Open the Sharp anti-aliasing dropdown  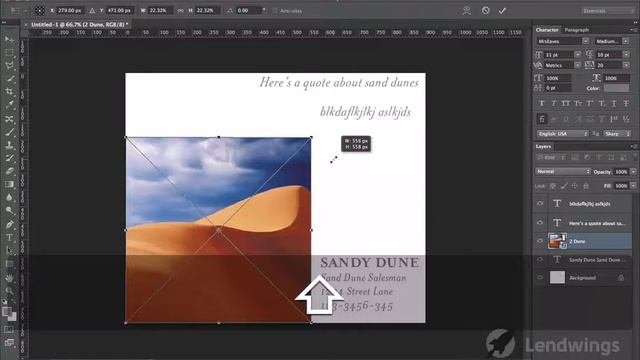pyautogui.click(x=617, y=134)
